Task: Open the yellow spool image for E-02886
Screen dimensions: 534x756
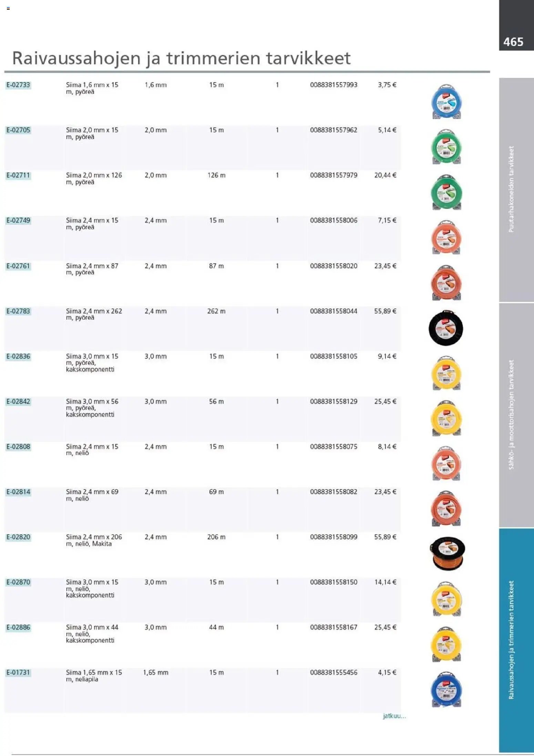Action: pyautogui.click(x=446, y=644)
